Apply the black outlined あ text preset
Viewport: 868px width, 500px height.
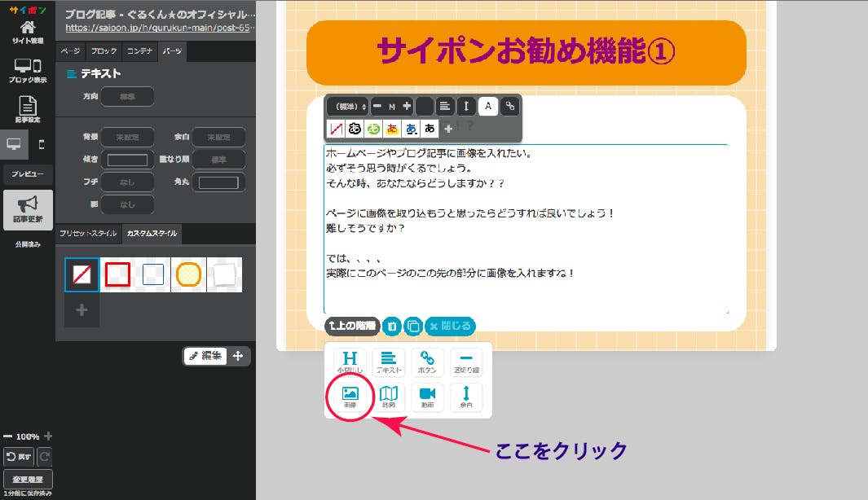point(355,129)
